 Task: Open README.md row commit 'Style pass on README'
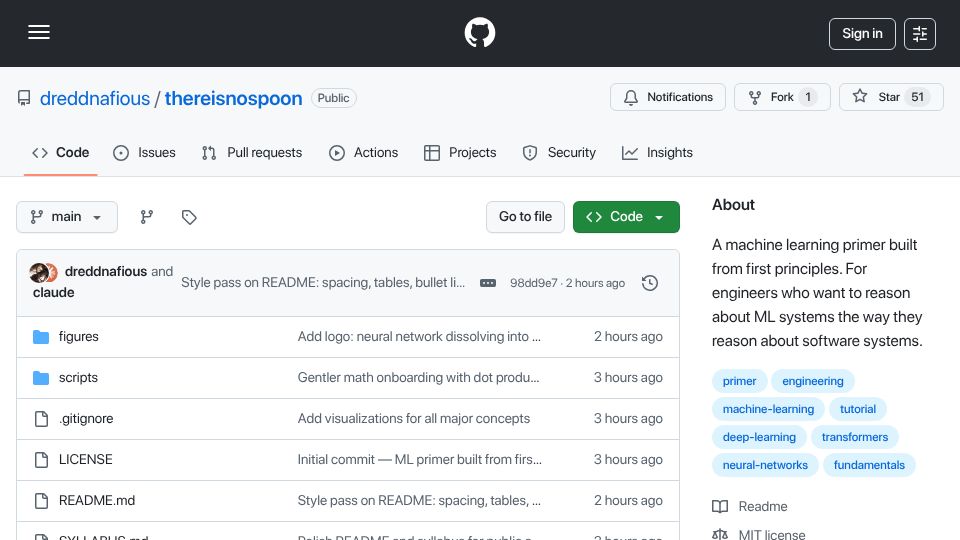419,501
